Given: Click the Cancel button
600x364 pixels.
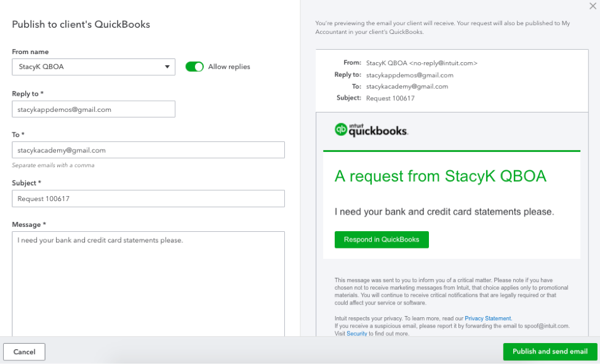Looking at the screenshot, I should [x=24, y=352].
